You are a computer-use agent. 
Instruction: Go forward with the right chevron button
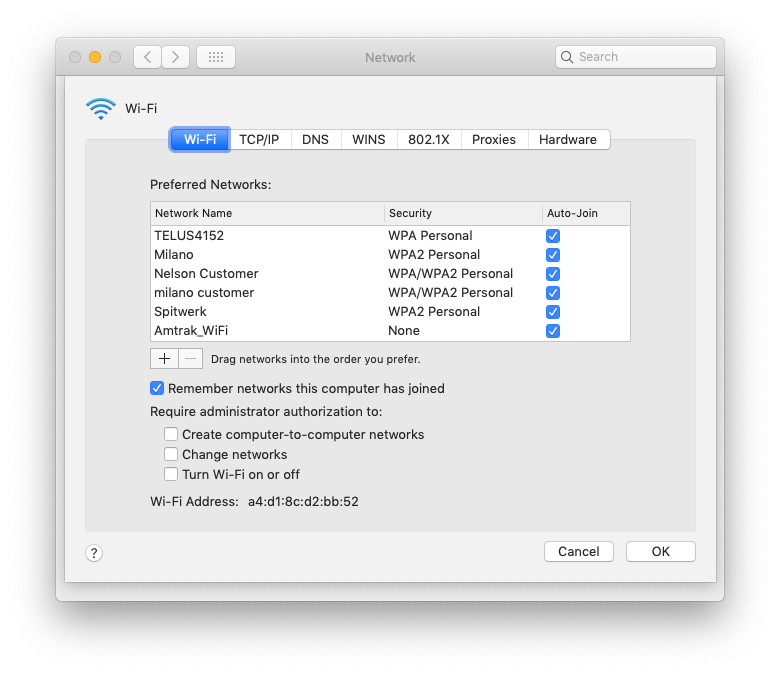[x=176, y=57]
